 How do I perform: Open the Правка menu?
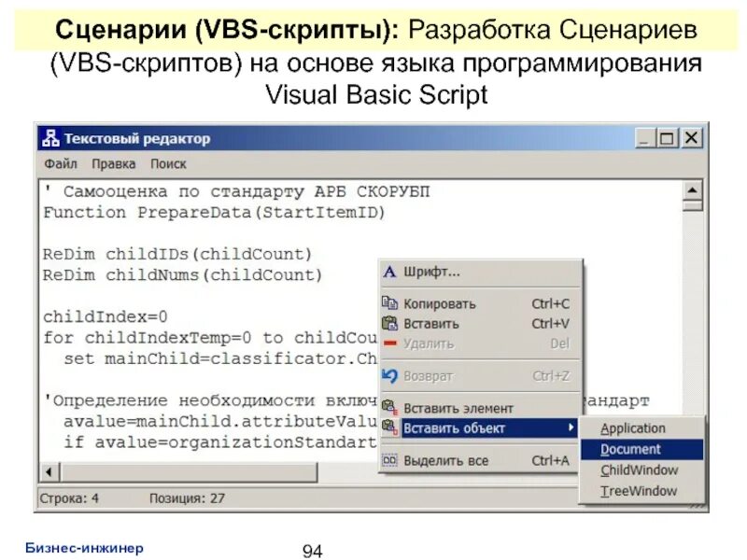pyautogui.click(x=113, y=164)
